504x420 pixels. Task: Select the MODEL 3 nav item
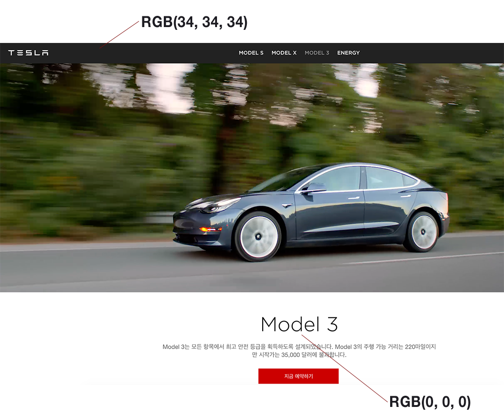point(317,53)
